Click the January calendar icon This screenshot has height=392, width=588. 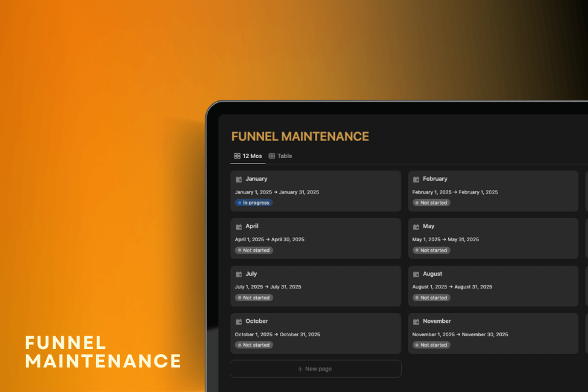pos(239,179)
